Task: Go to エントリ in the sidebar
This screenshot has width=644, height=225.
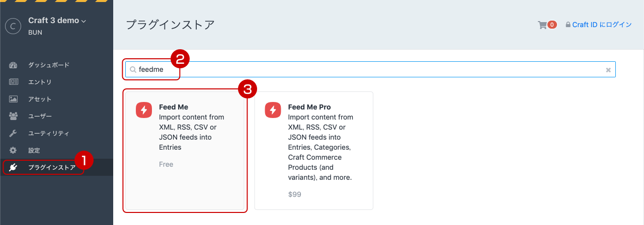Action: (40, 82)
